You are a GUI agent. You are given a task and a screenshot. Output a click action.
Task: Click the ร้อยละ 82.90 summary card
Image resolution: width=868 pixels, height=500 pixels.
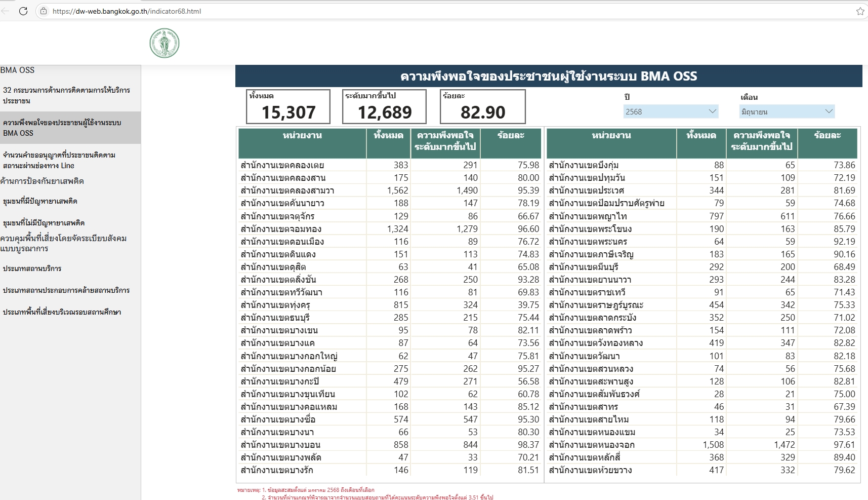pyautogui.click(x=483, y=106)
